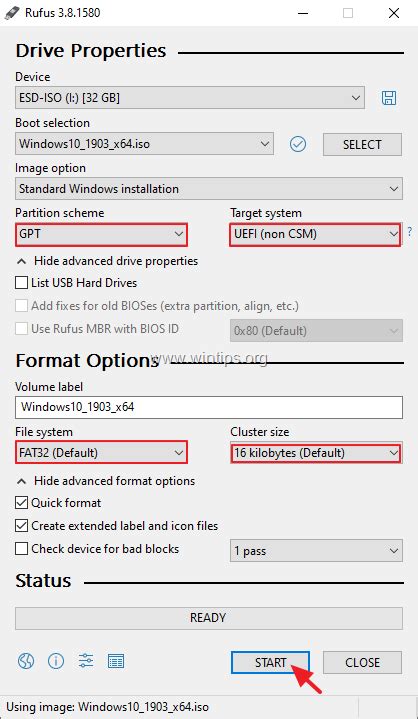Click the START button
Screen dimensions: 418x719
270,662
